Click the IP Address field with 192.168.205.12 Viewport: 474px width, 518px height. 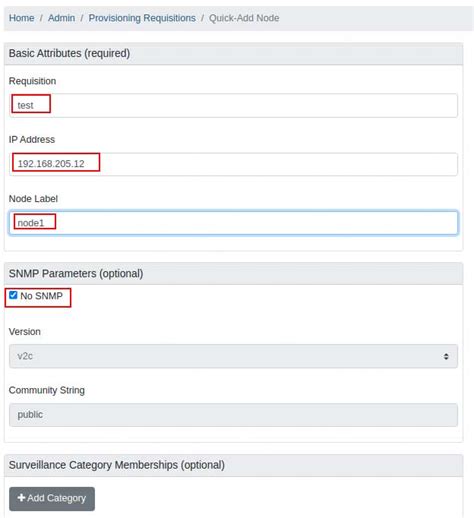click(x=233, y=164)
